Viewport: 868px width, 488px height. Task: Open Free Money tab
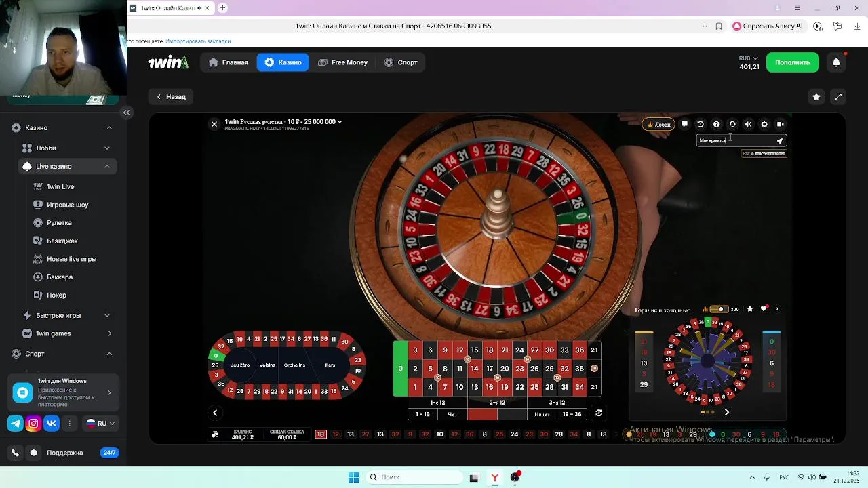tap(342, 62)
